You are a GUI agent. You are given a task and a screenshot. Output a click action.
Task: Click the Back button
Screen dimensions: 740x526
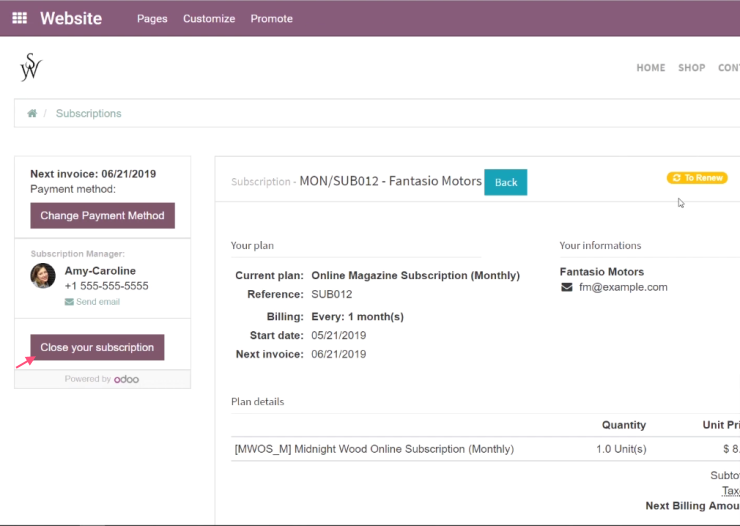pyautogui.click(x=505, y=182)
